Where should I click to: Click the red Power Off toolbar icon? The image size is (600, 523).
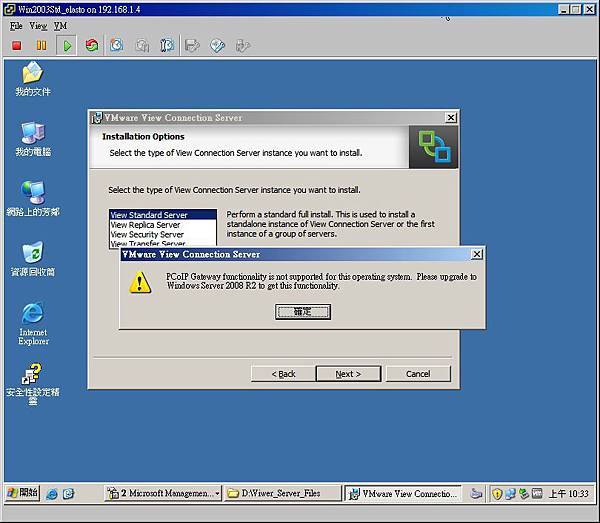tap(16, 46)
